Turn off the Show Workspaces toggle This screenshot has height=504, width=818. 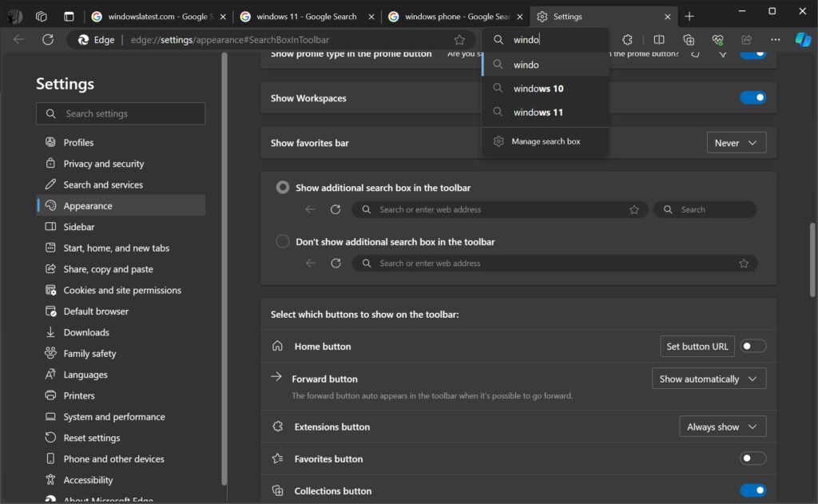click(752, 97)
